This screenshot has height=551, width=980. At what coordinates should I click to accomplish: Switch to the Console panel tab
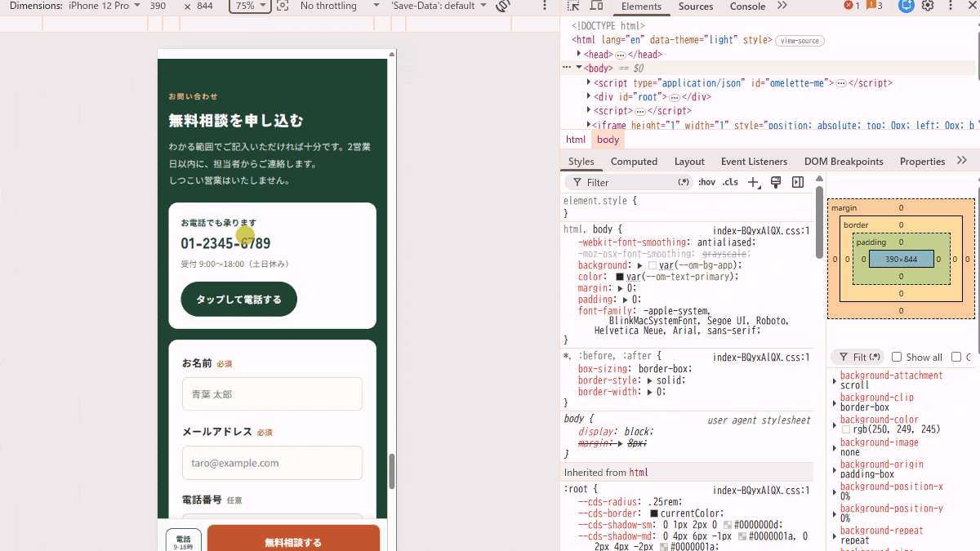(747, 7)
